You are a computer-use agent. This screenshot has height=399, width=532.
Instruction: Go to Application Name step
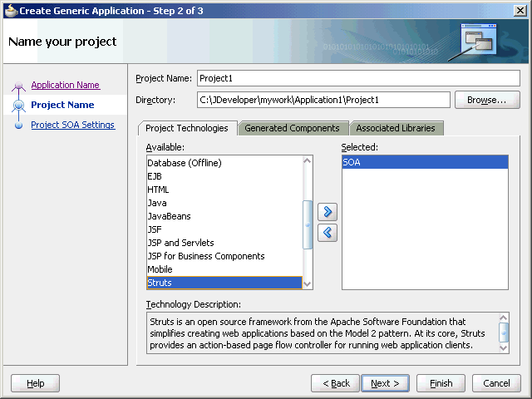pyautogui.click(x=66, y=85)
